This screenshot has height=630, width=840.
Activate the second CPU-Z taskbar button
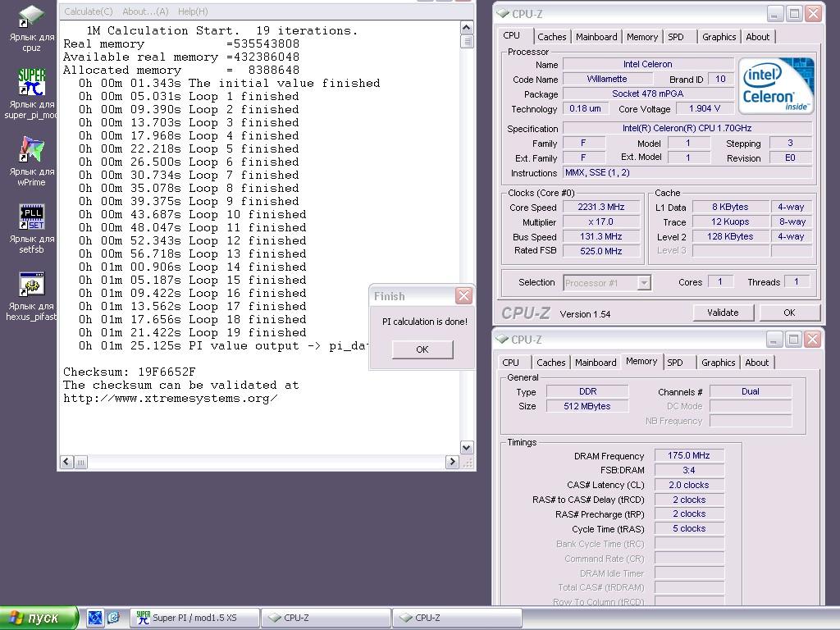coord(457,618)
